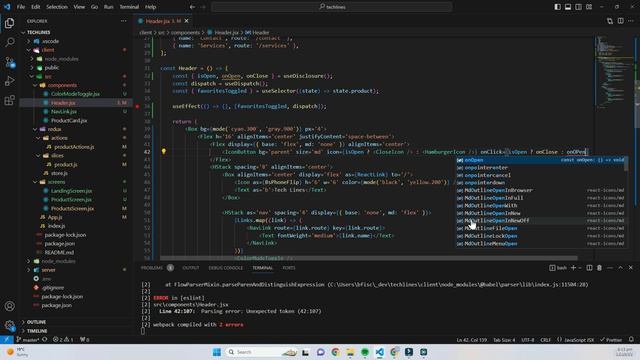Expand the server folder

48,270
